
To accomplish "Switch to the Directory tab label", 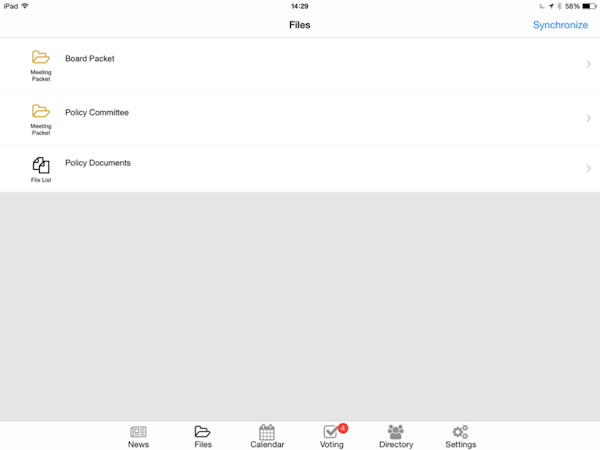I will tap(396, 444).
